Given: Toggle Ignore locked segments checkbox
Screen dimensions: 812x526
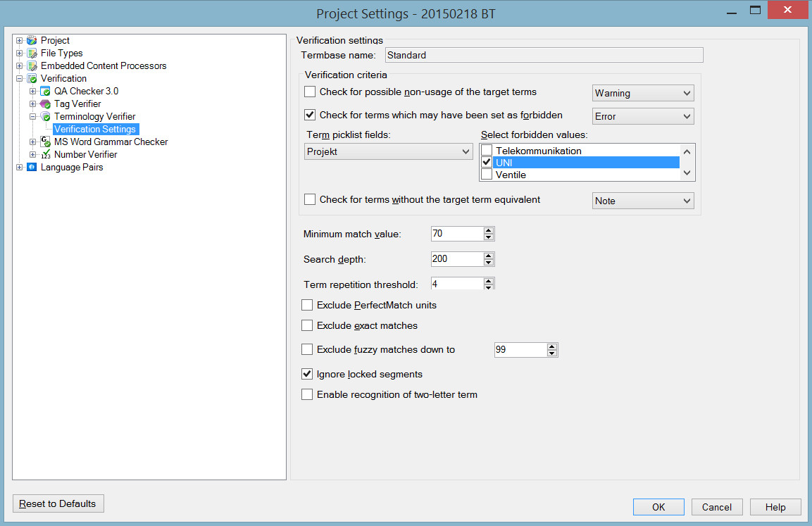Looking at the screenshot, I should coord(307,374).
